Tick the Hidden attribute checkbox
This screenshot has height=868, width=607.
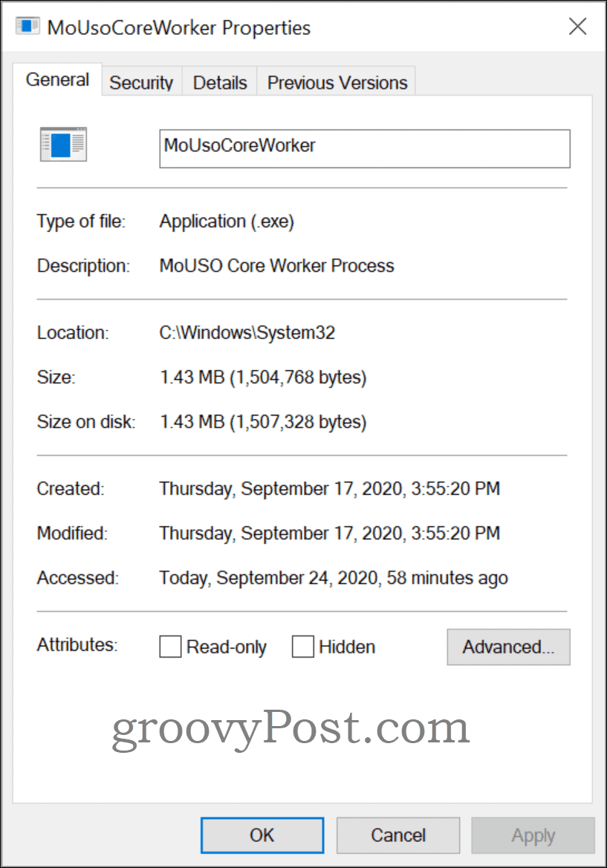tap(303, 647)
